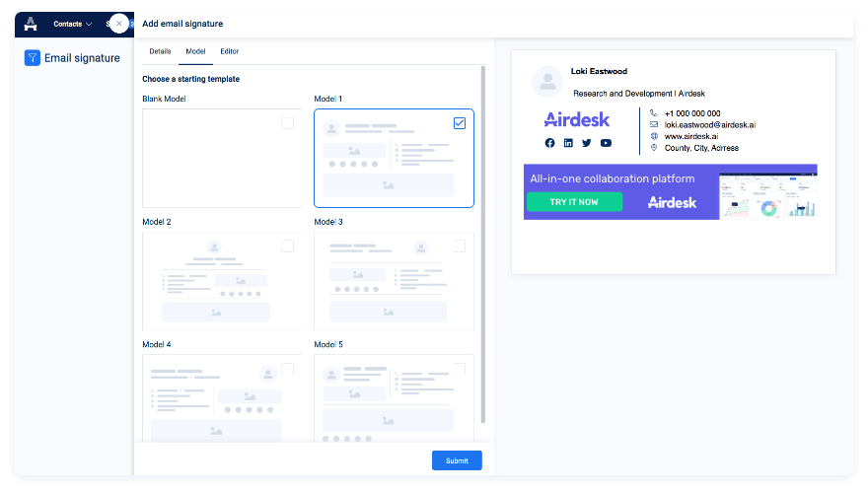Click the Email signature filter icon
This screenshot has height=493, width=868.
pyautogui.click(x=33, y=57)
